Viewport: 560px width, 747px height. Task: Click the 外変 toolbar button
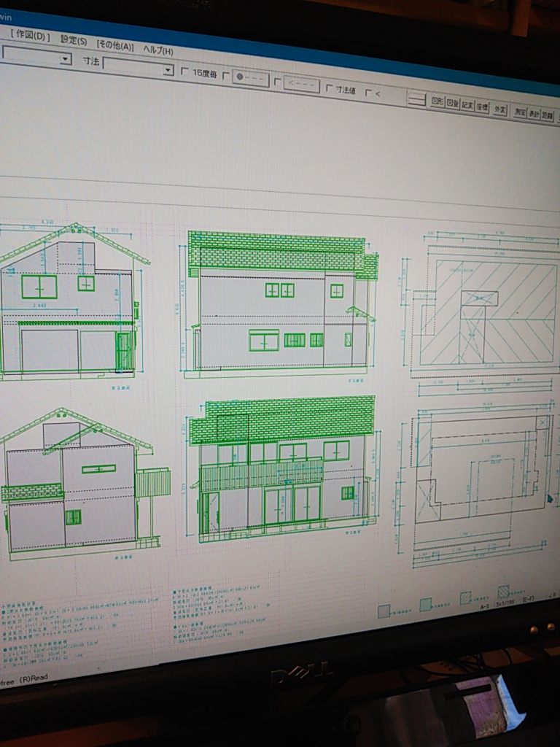[x=499, y=109]
